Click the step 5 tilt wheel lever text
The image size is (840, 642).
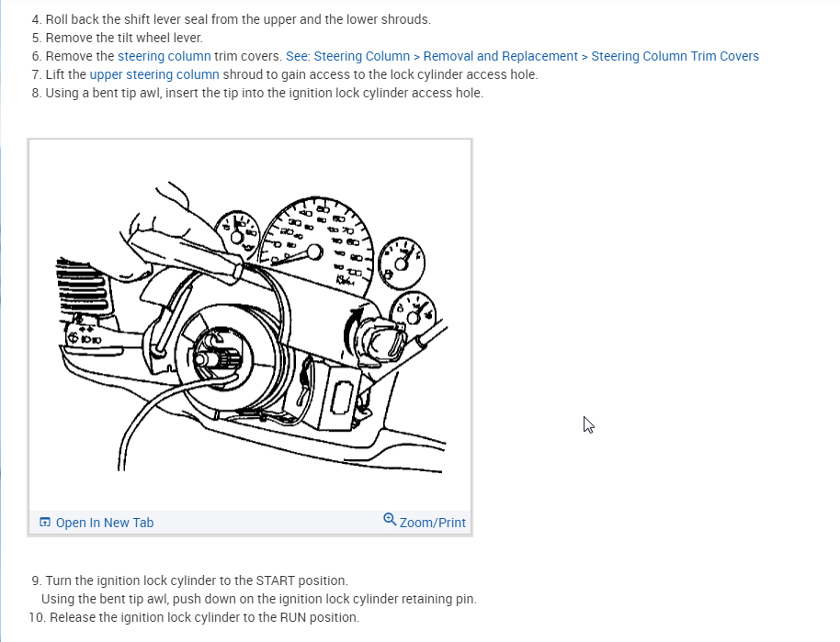tap(118, 38)
